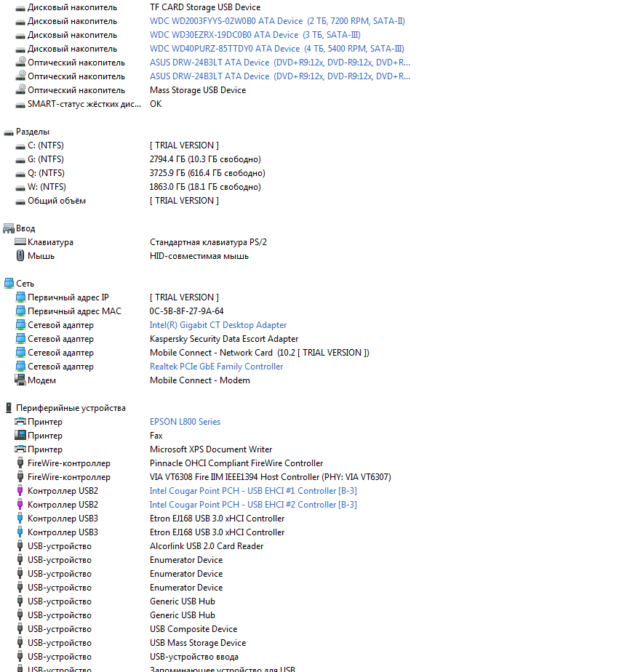
Task: Click the Microsoft XPS Document Writer printer icon
Action: pos(20,449)
